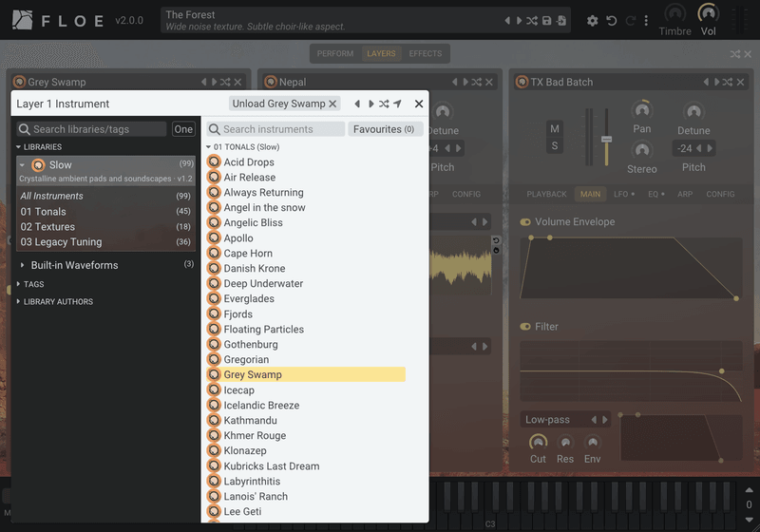
Task: Select Kubricks Last Dream instrument
Action: coord(305,466)
